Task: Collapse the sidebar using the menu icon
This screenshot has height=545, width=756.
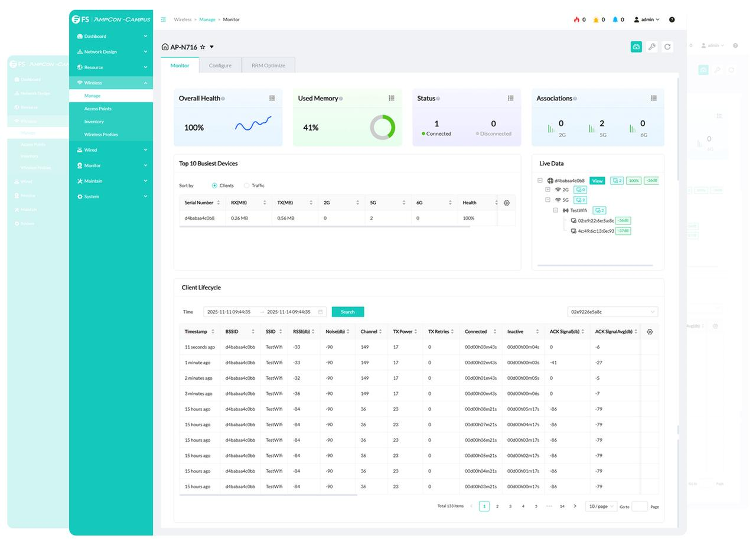Action: pos(164,19)
